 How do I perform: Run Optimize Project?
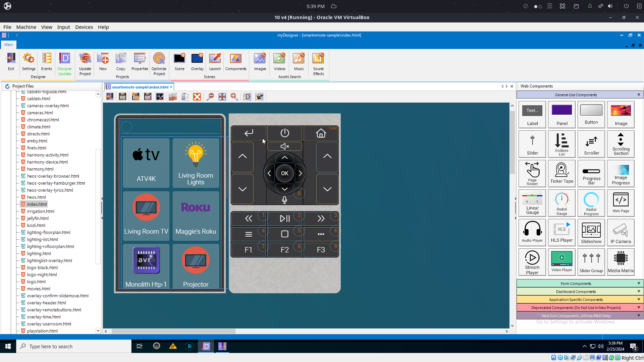coord(159,64)
